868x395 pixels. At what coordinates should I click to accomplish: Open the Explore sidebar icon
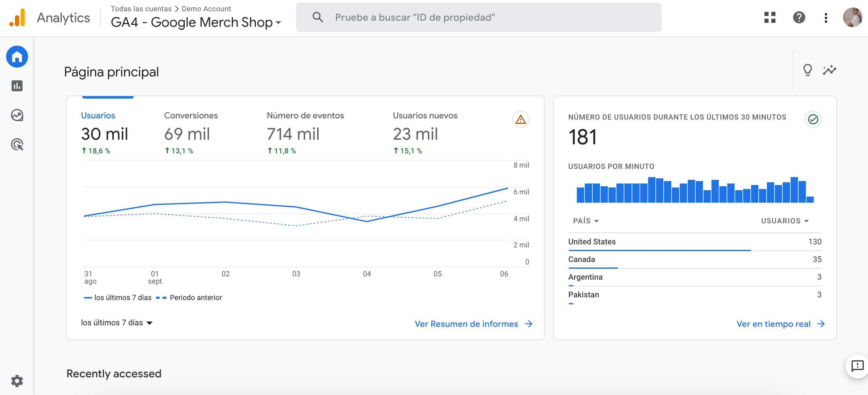click(x=17, y=115)
